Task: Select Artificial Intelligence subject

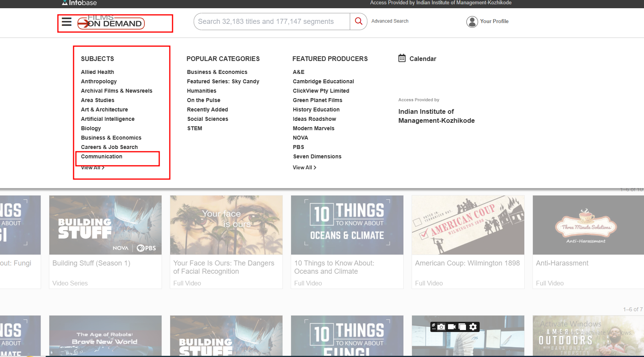Action: pyautogui.click(x=108, y=119)
